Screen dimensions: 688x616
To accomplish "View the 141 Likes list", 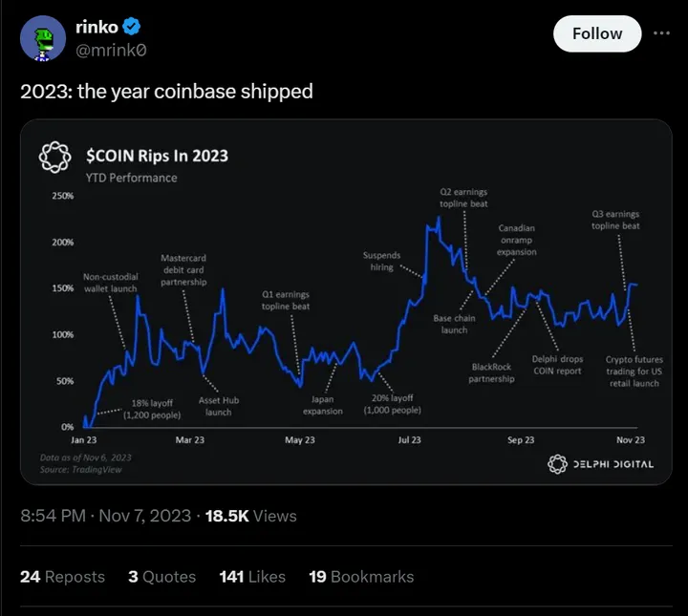I will click(x=252, y=577).
